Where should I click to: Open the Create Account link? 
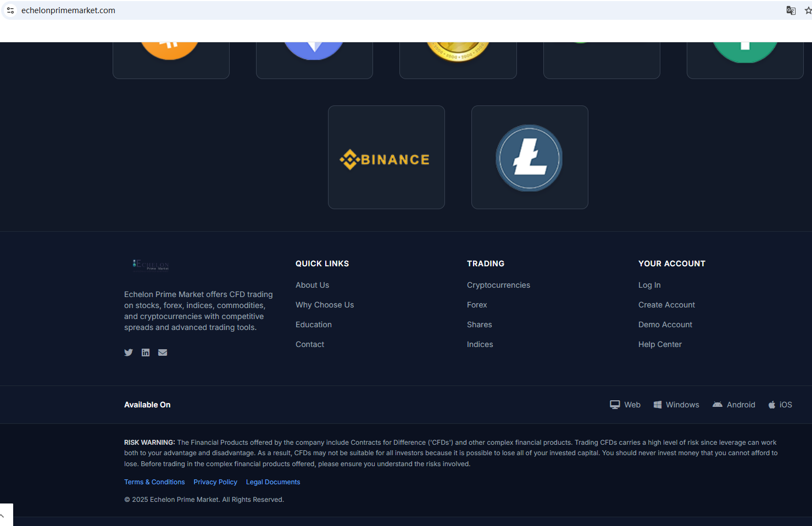tap(666, 305)
